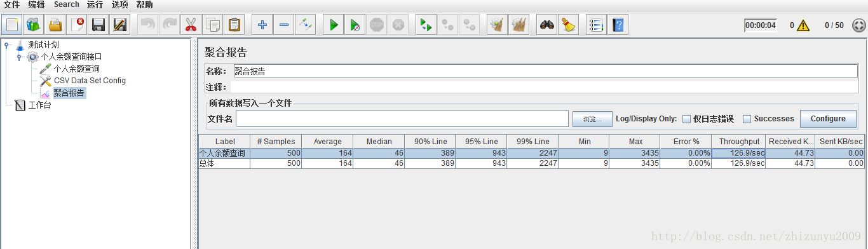The image size is (868, 249).
Task: Expand all nodes with plus icon
Action: [x=262, y=25]
